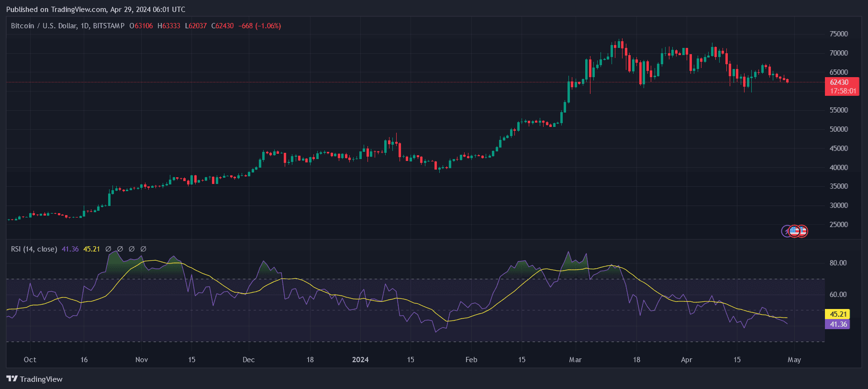
Task: Click the 60.00 RSI axis label
Action: 838,295
